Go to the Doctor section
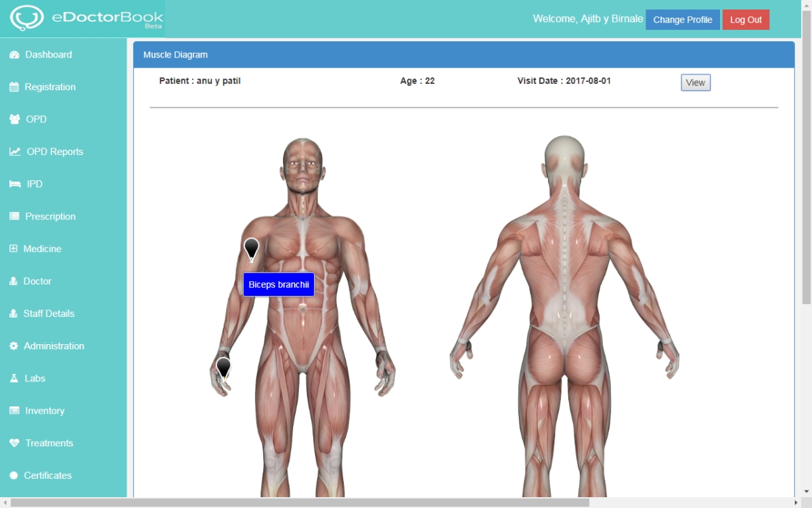812x508 pixels. coord(37,281)
